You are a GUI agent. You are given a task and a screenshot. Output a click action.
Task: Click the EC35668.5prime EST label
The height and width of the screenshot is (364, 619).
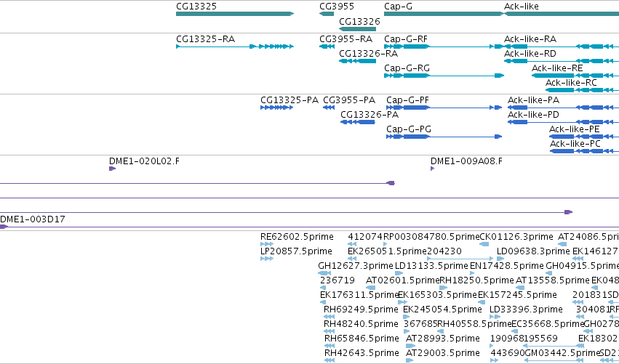(548, 324)
